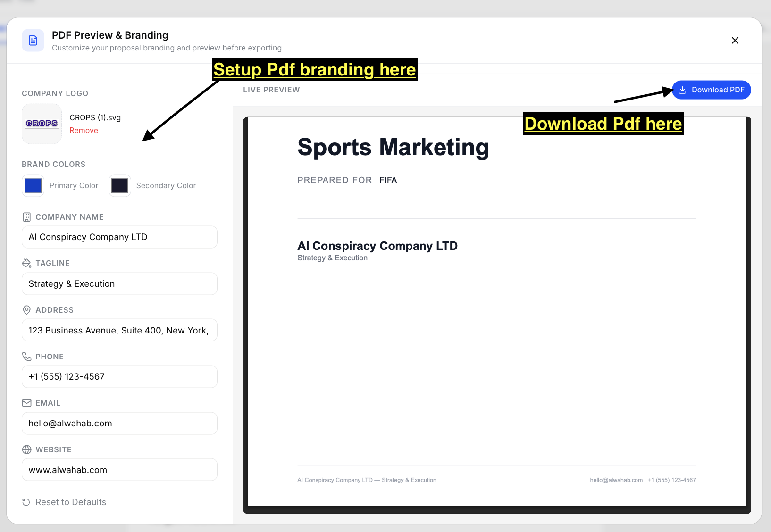Click the Company Name input field
771x532 pixels.
click(x=119, y=237)
